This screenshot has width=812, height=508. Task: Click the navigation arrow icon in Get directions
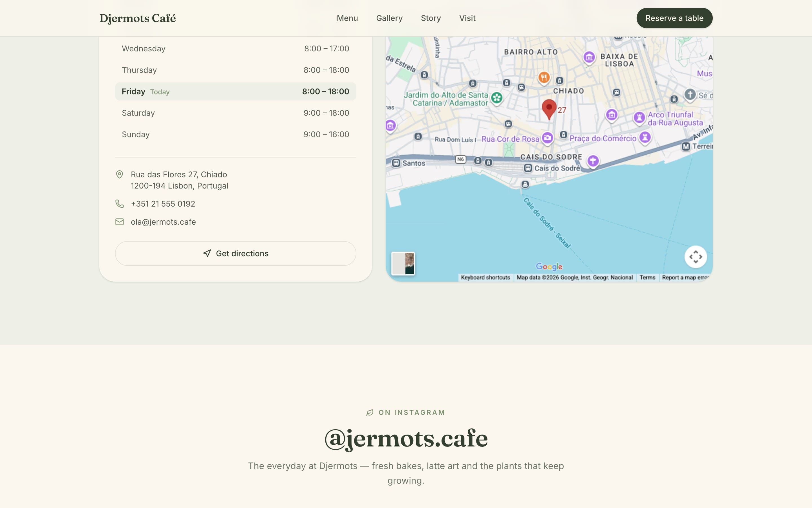(207, 253)
